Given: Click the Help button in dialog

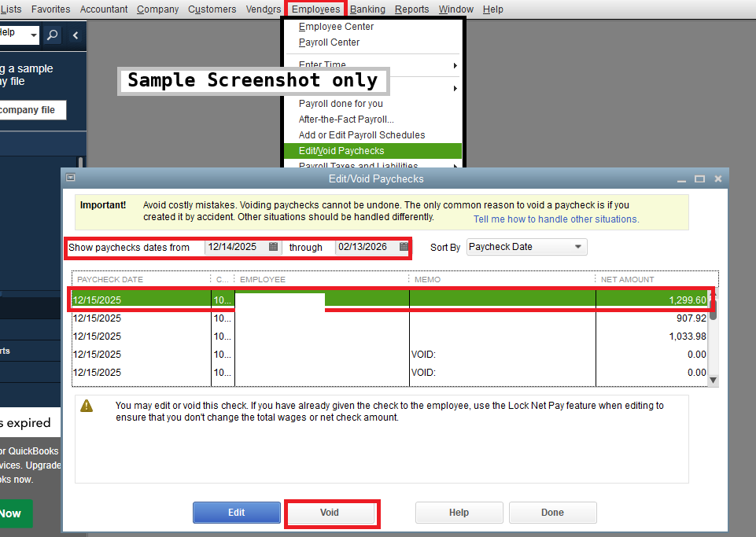Looking at the screenshot, I should pyautogui.click(x=459, y=513).
